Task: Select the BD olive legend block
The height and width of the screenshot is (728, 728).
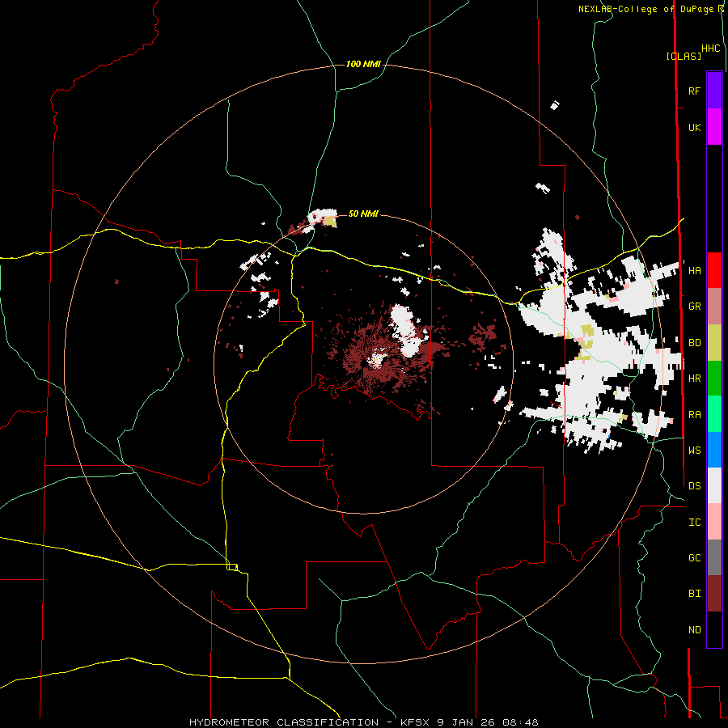Action: pyautogui.click(x=714, y=343)
